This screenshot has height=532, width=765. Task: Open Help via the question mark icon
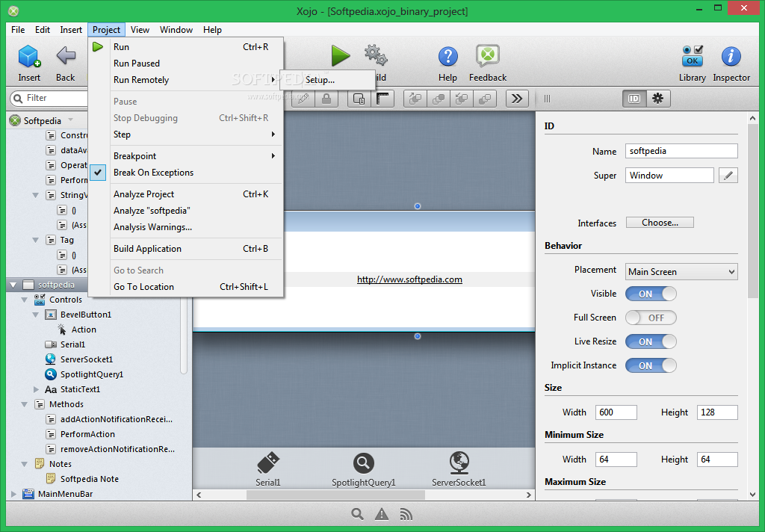coord(447,57)
